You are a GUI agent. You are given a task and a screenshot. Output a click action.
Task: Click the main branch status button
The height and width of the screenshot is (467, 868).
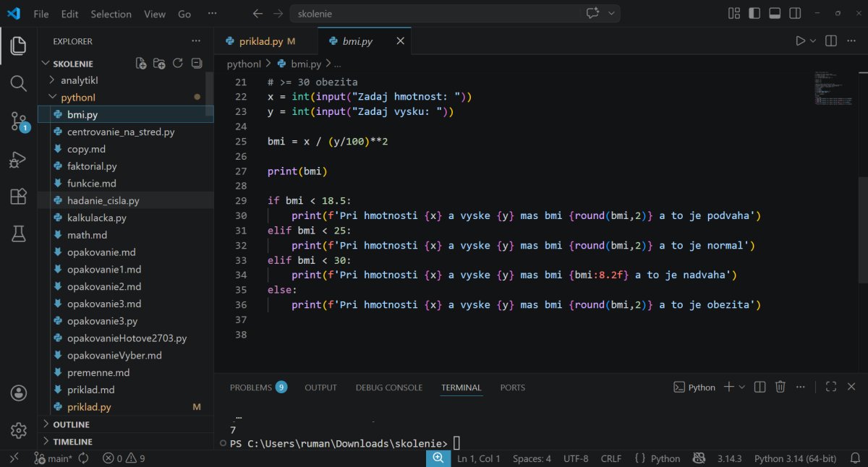click(x=54, y=458)
